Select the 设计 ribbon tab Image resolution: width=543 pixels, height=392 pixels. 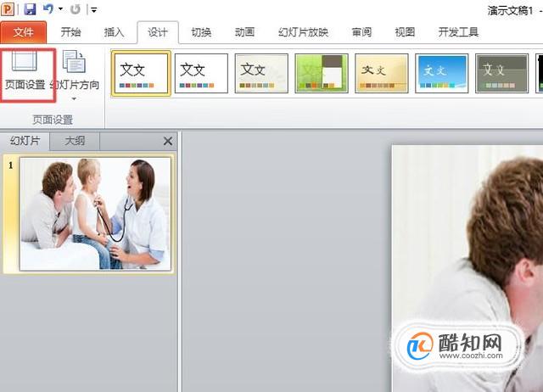click(158, 32)
